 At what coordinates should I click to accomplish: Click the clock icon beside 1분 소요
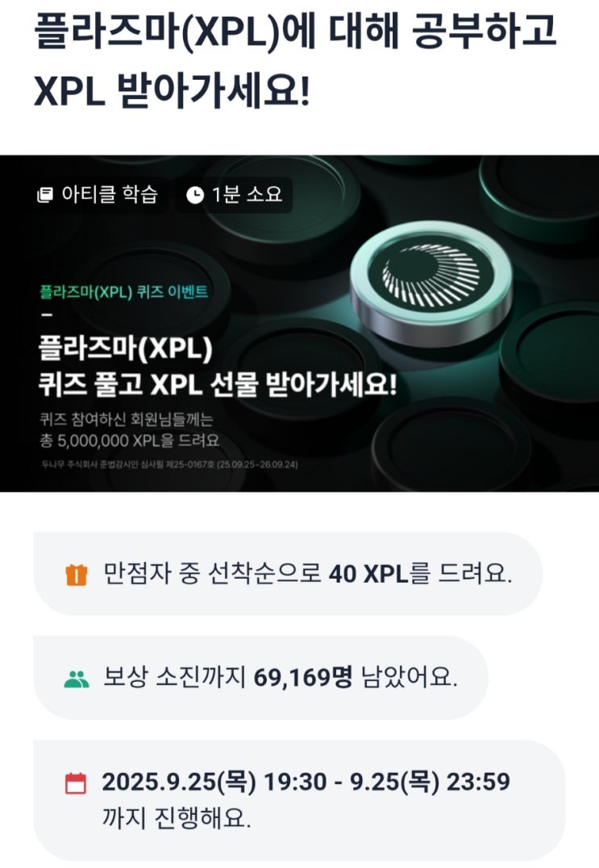[195, 195]
